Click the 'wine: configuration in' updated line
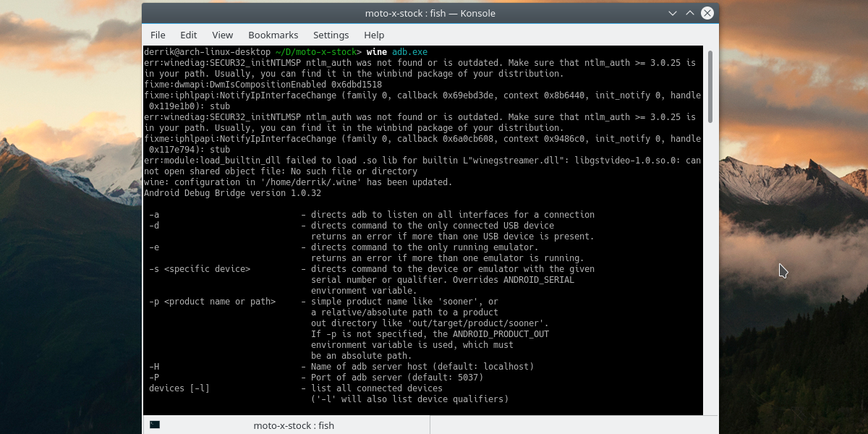The width and height of the screenshot is (868, 434). click(298, 182)
